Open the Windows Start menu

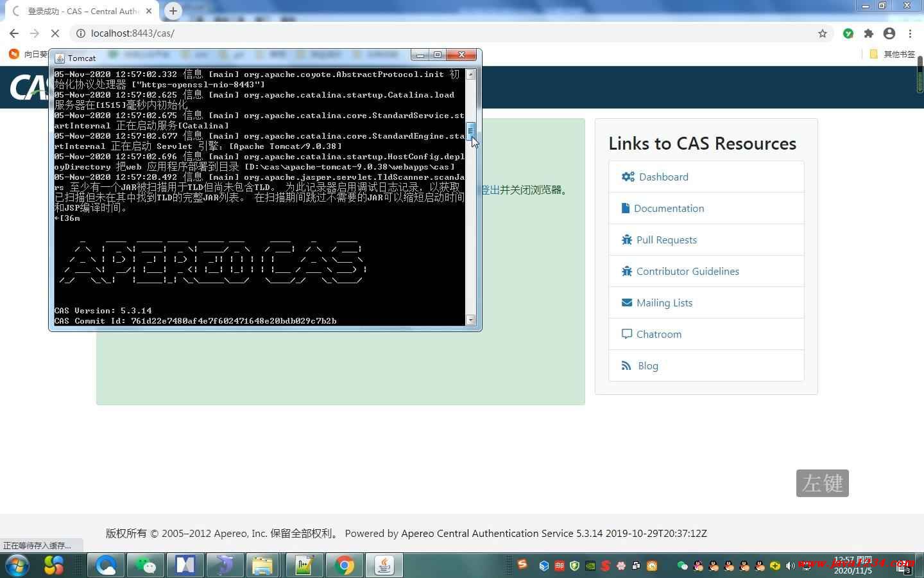16,565
